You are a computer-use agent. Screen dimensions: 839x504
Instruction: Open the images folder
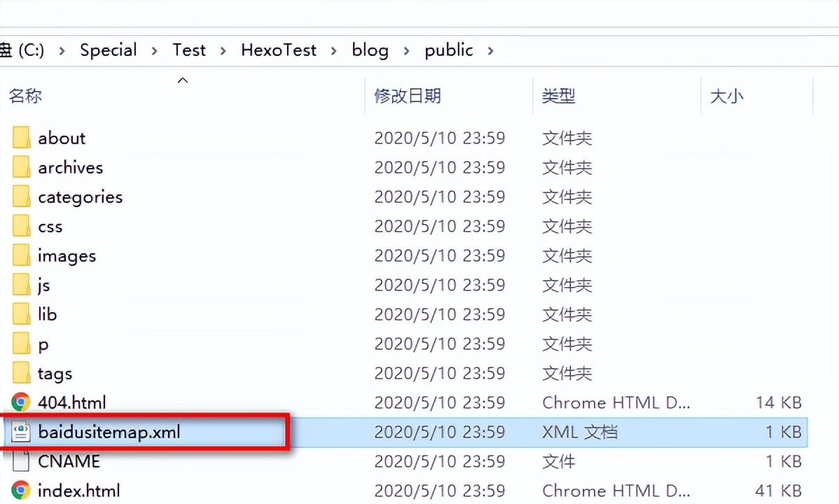click(x=21, y=255)
